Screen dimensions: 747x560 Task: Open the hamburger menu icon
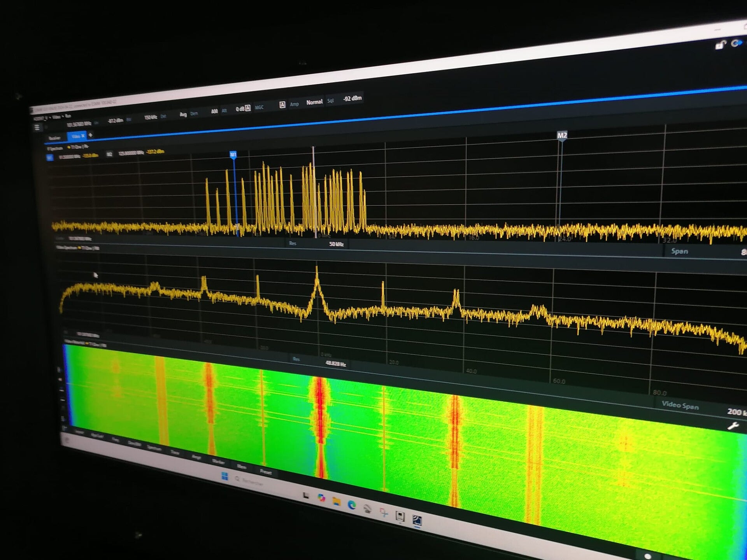pyautogui.click(x=37, y=127)
